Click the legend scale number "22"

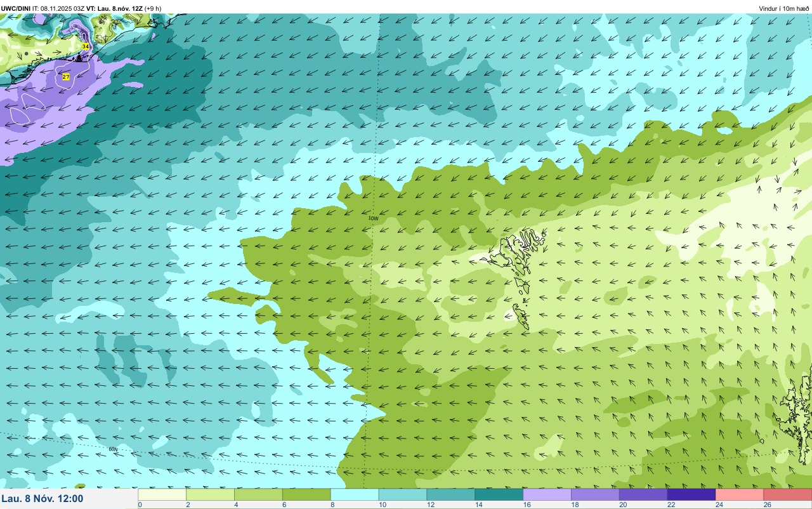670,505
